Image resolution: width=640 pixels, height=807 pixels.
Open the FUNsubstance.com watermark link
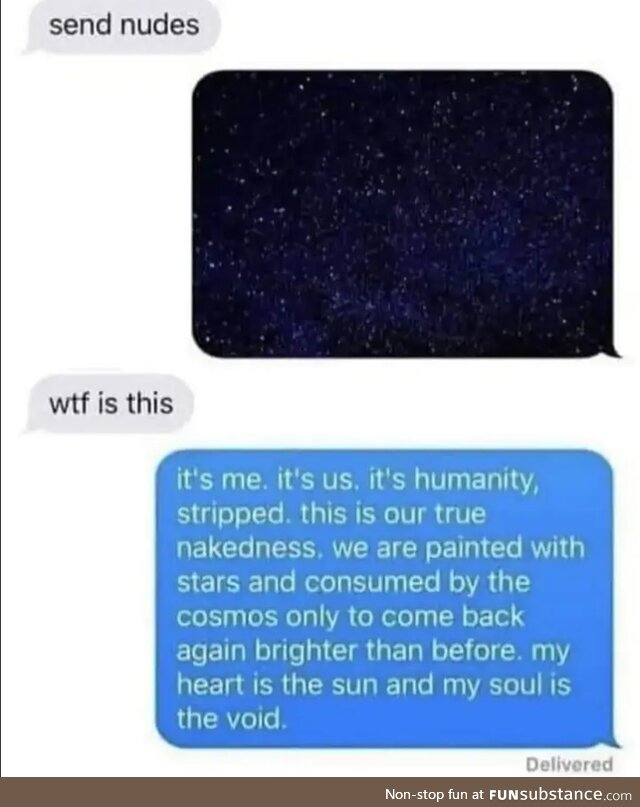(560, 794)
